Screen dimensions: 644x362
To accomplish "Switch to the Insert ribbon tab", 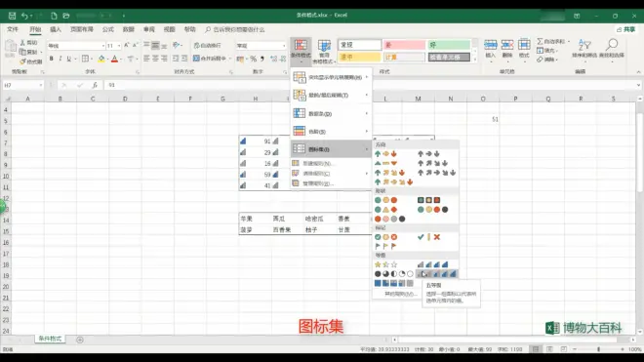I will click(56, 29).
